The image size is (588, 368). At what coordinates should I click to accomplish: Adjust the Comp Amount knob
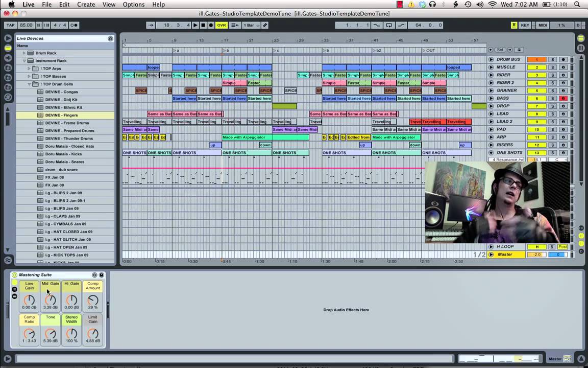[92, 300]
